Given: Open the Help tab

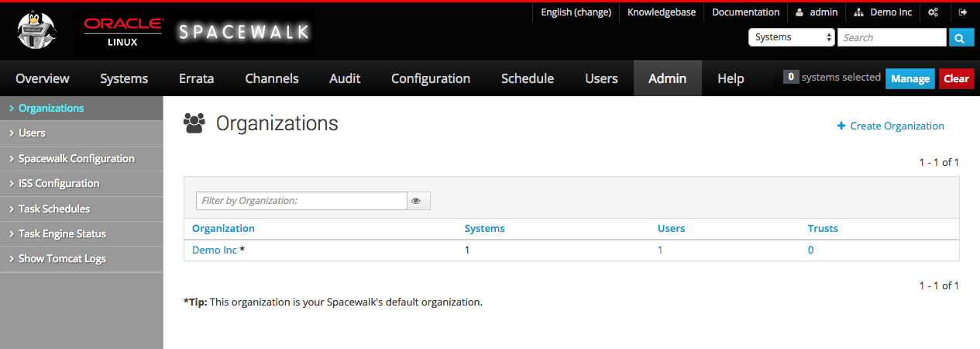Looking at the screenshot, I should (731, 78).
